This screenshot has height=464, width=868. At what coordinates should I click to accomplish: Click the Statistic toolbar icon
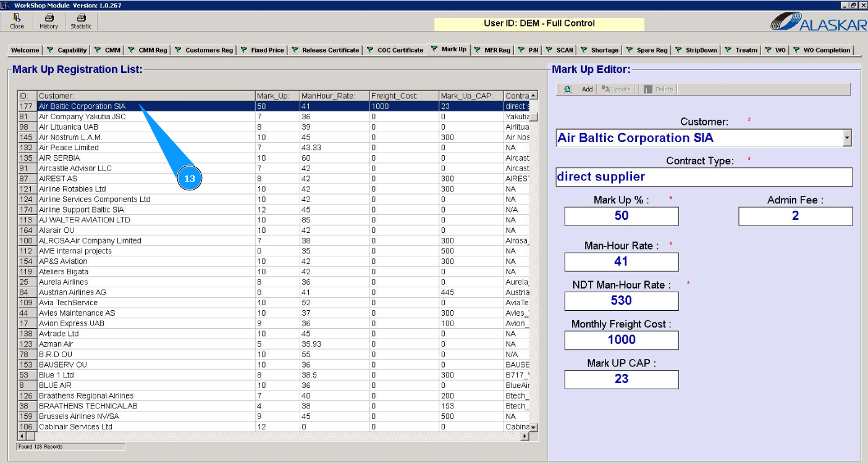[x=81, y=19]
